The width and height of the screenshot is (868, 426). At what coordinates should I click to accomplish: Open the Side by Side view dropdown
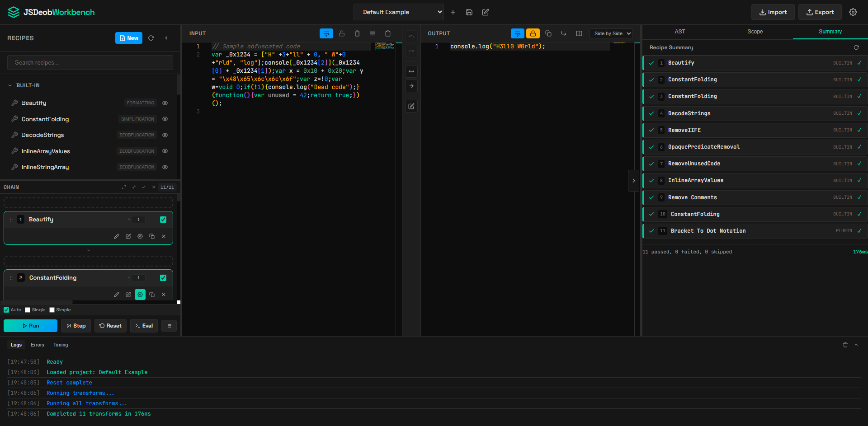pyautogui.click(x=611, y=33)
